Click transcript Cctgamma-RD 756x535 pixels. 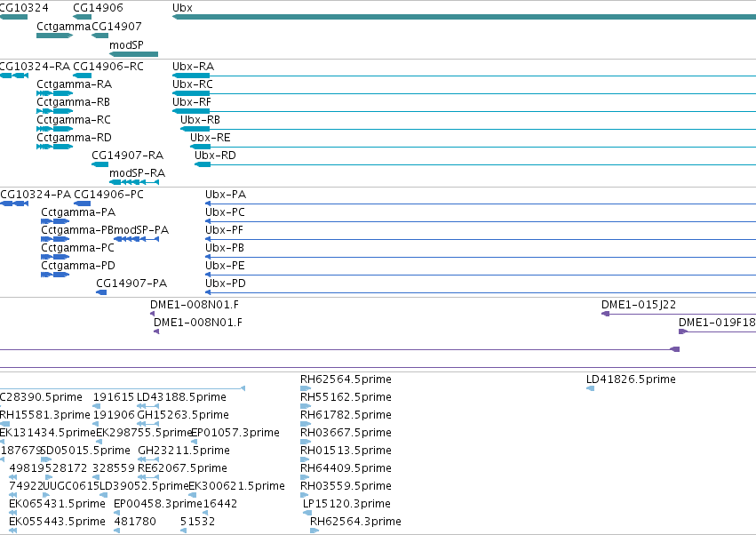(x=54, y=147)
